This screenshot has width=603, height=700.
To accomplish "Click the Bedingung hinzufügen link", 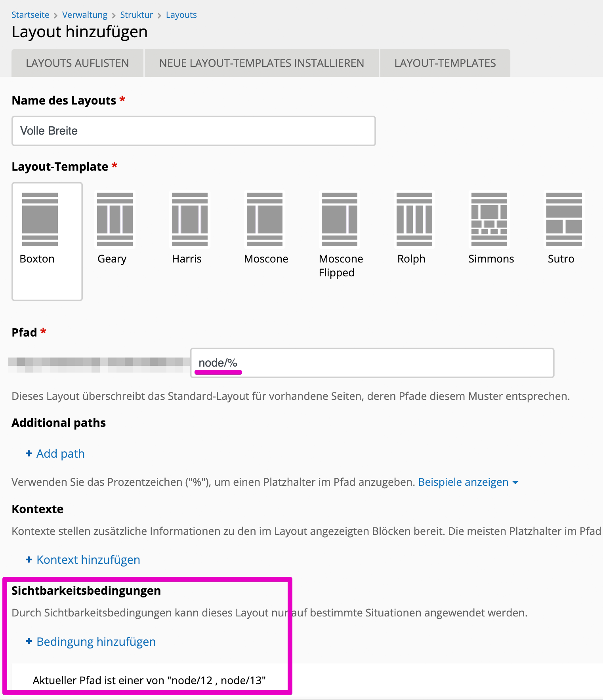I will 96,641.
